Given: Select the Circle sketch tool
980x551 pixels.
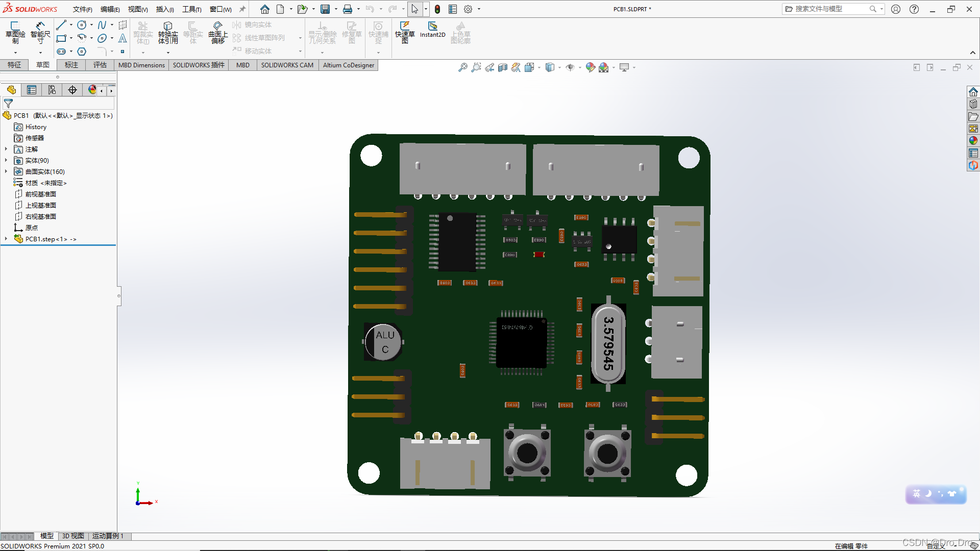Looking at the screenshot, I should point(82,25).
